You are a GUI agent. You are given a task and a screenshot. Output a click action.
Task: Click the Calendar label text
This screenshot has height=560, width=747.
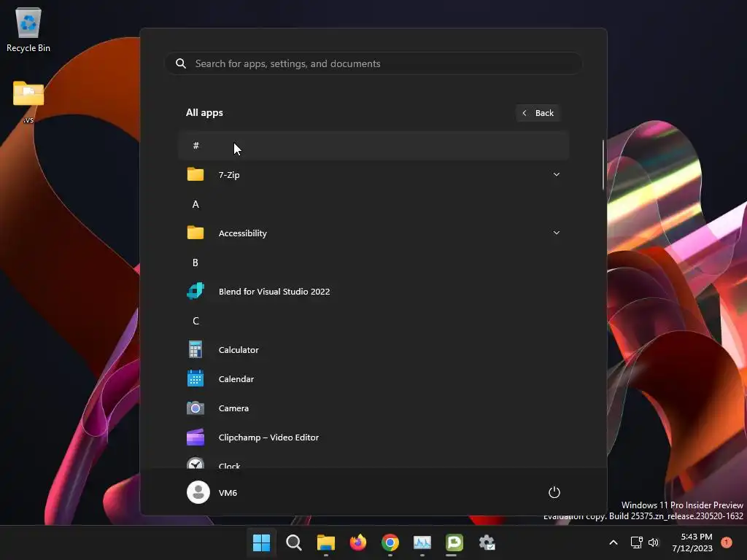(236, 378)
